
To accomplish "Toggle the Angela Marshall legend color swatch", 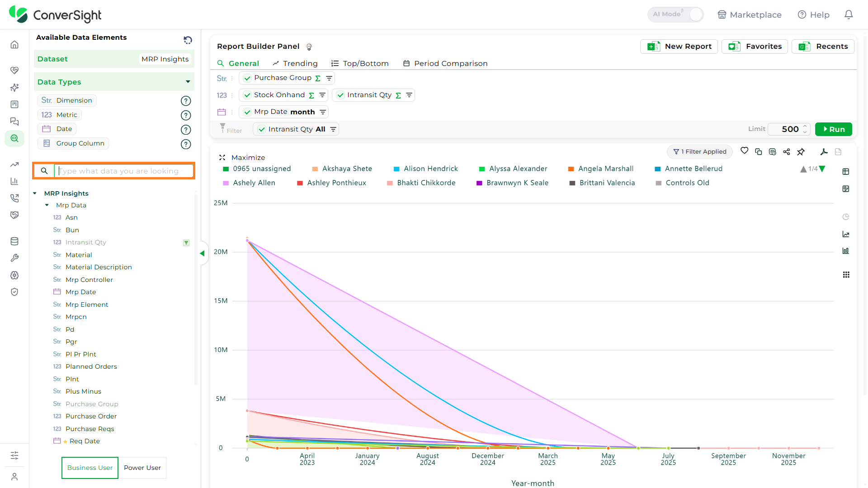I will 571,169.
